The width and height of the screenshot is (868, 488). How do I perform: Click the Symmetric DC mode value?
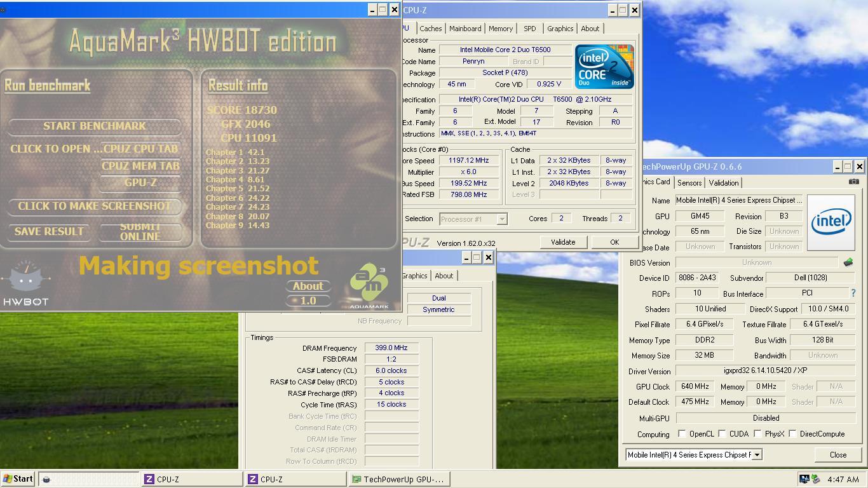[x=438, y=309]
